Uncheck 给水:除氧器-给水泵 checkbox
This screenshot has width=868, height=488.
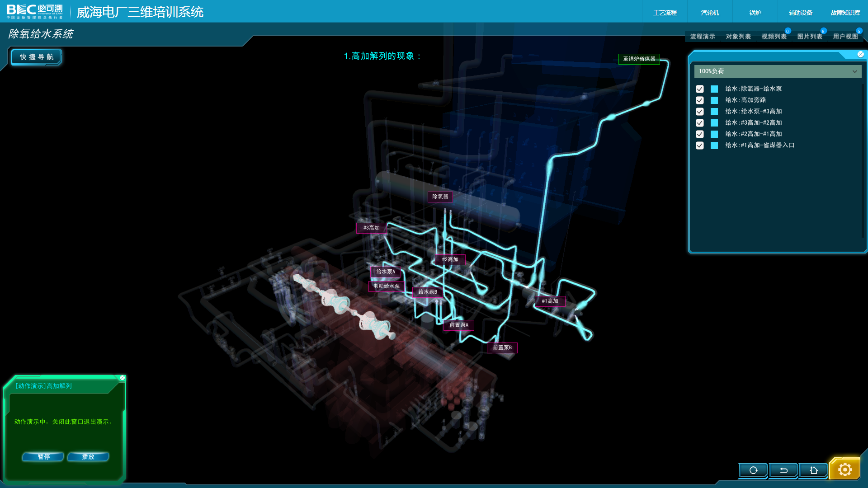[700, 89]
